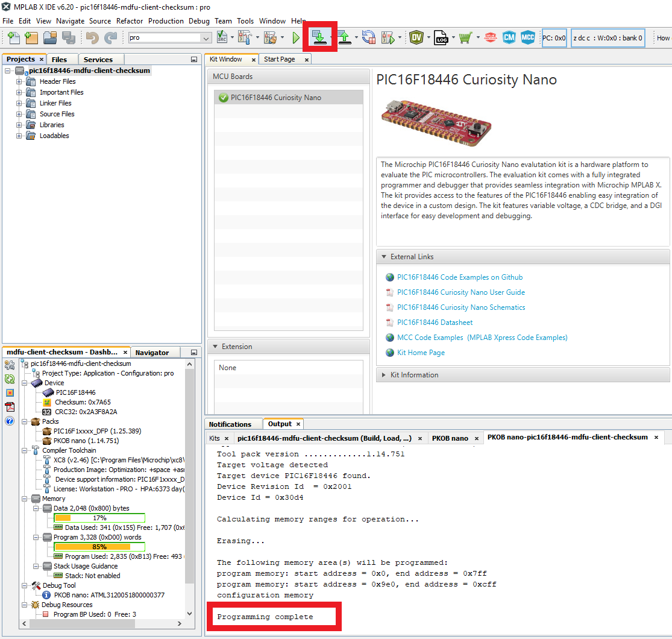This screenshot has height=639, width=672.
Task: Open the File menu
Action: (x=8, y=21)
